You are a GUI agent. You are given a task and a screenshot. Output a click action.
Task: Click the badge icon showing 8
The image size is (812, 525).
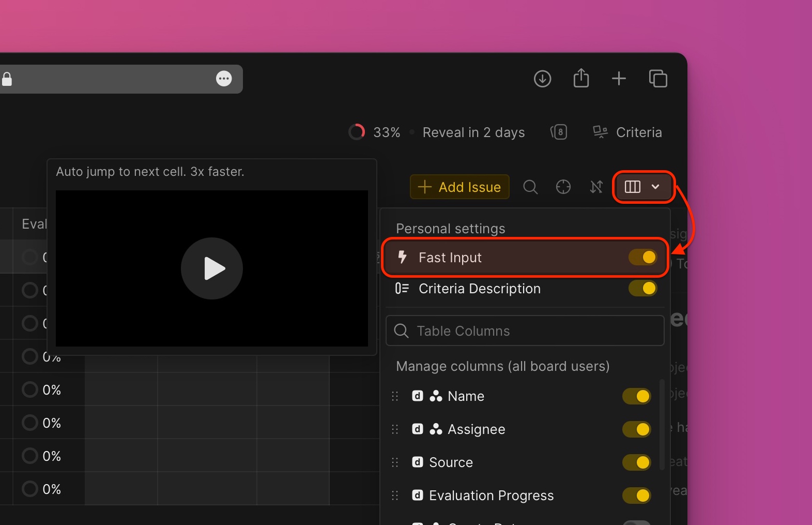(x=559, y=132)
